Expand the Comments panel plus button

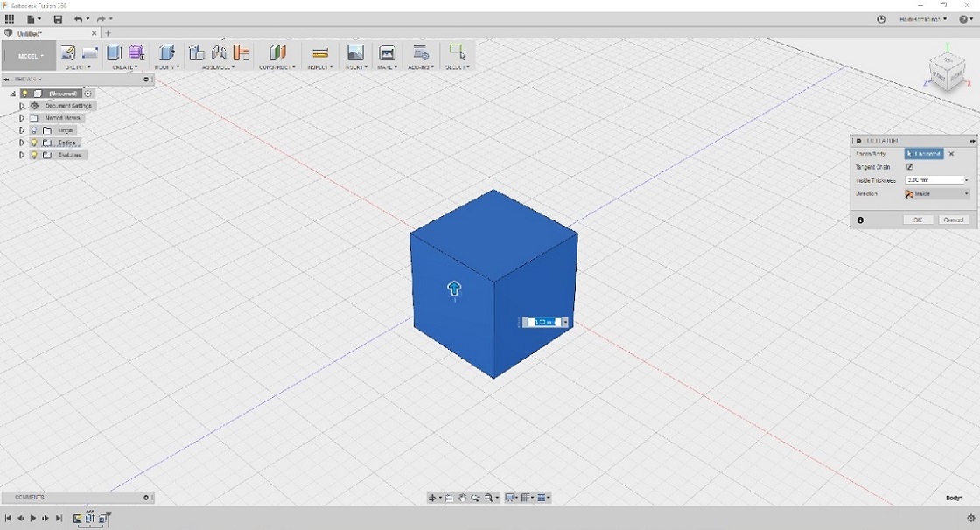tap(146, 498)
